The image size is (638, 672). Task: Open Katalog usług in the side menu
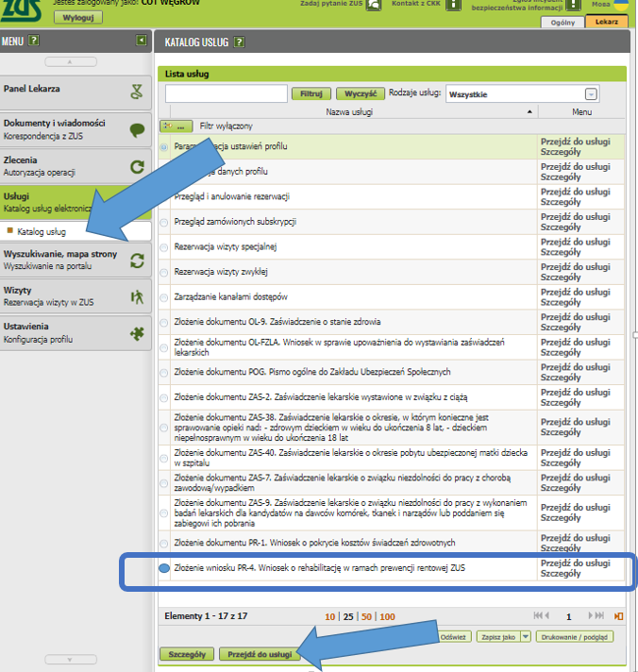click(x=42, y=231)
